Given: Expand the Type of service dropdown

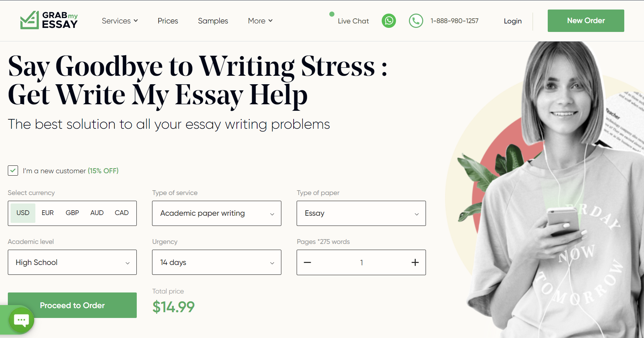Looking at the screenshot, I should (217, 213).
